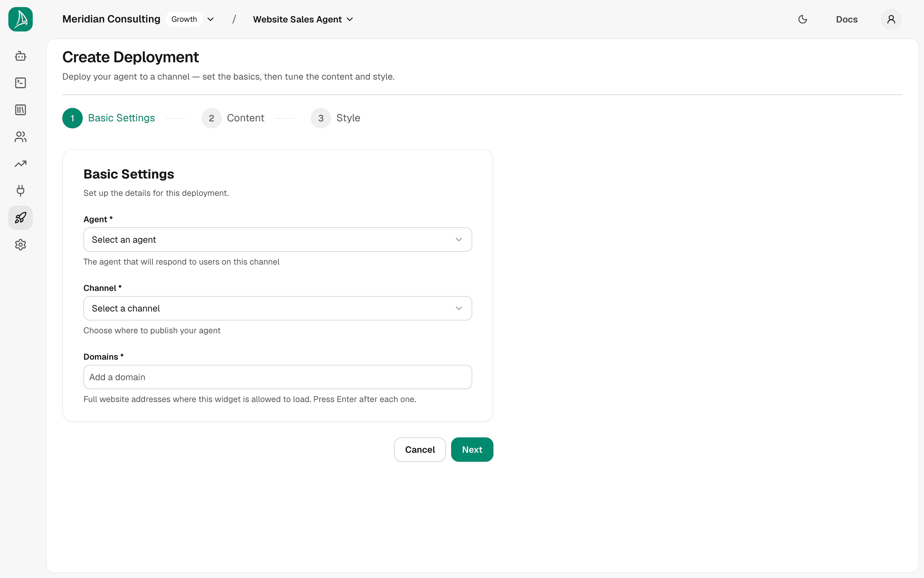Expand the Meridian Consulting workspace chevron
This screenshot has width=924, height=578.
[210, 19]
